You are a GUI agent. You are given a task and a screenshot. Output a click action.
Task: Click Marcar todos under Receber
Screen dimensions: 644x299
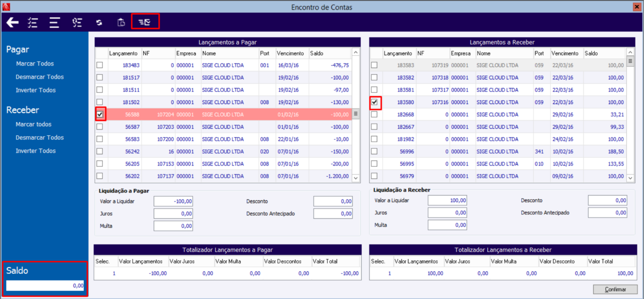[33, 124]
